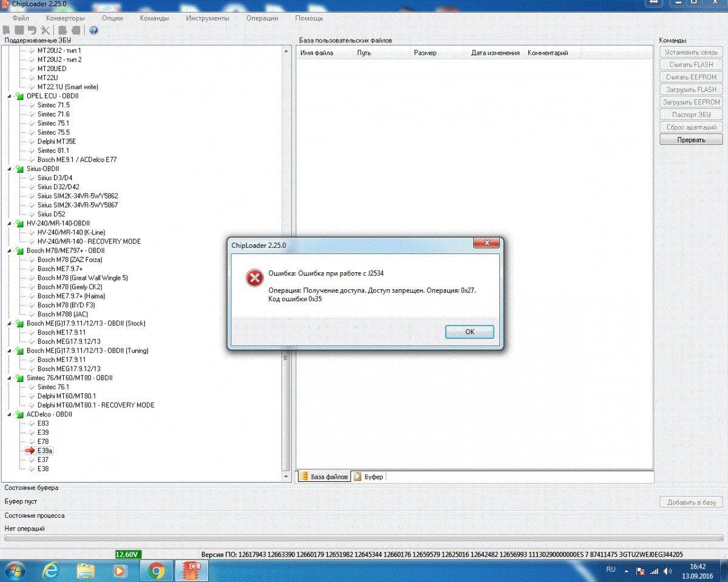Open Windows Explorer from taskbar
This screenshot has height=582, width=728.
pos(86,570)
